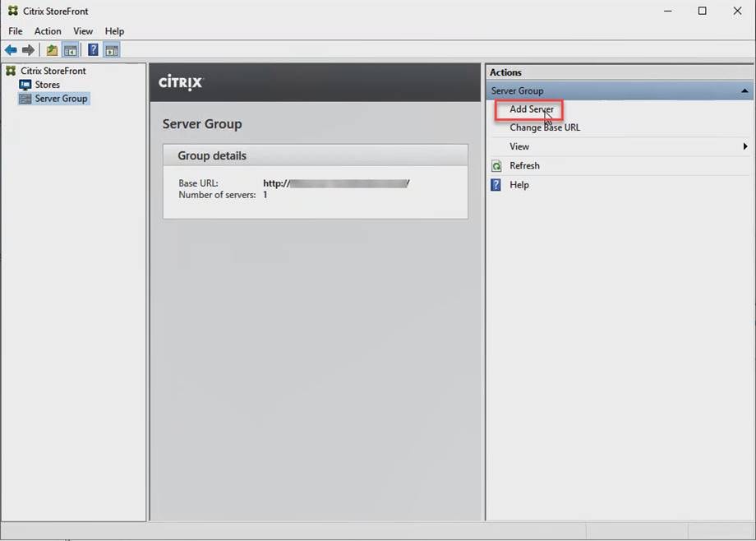
Task: Click Refresh in the Actions pane
Action: pos(524,166)
